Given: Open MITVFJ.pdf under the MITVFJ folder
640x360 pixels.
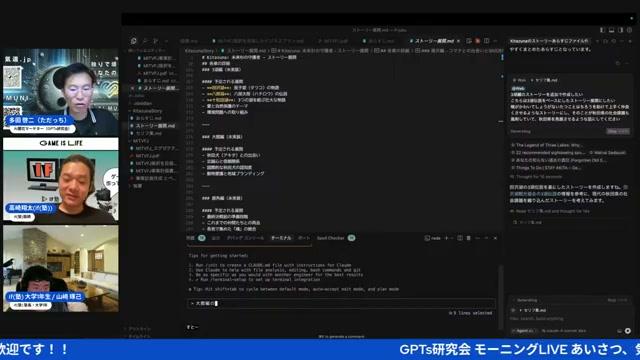Looking at the screenshot, I should pos(147,156).
